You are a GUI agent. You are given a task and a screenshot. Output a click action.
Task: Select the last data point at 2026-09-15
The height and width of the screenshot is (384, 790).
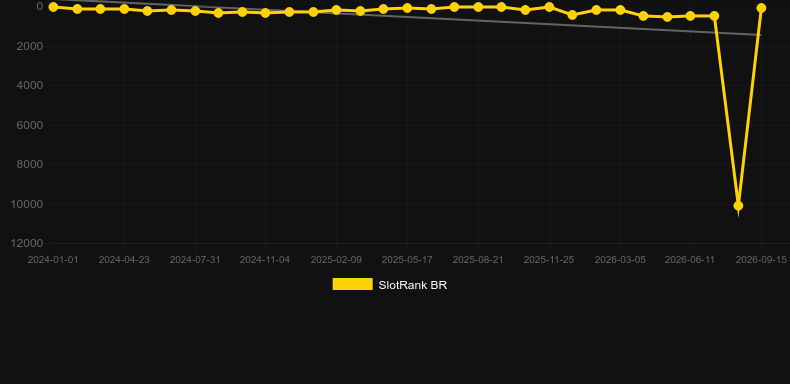tap(761, 8)
